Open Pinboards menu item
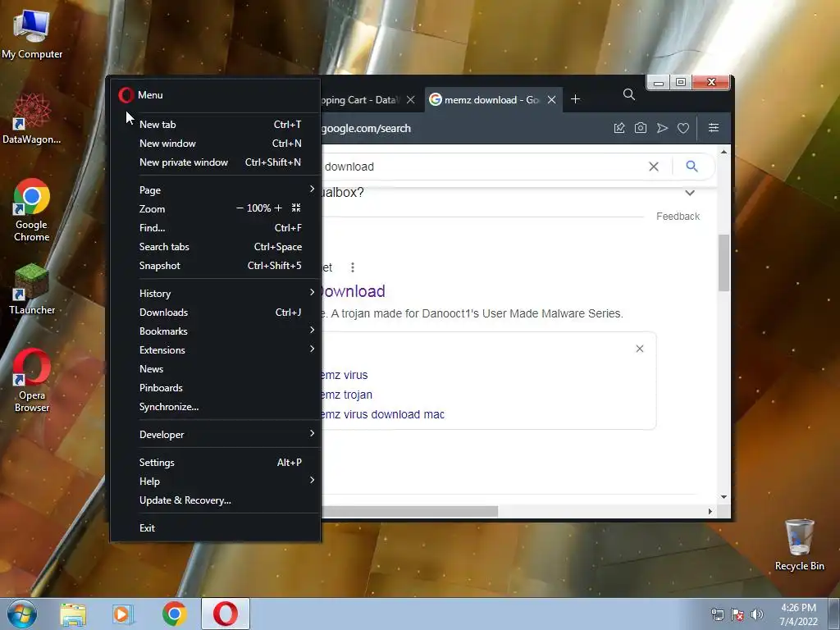The height and width of the screenshot is (630, 840). (x=216, y=387)
